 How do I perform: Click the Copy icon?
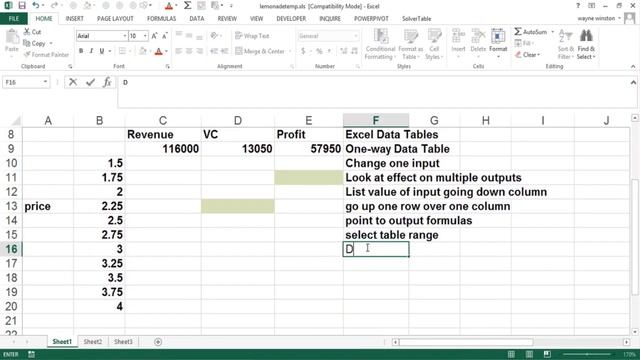click(x=27, y=43)
